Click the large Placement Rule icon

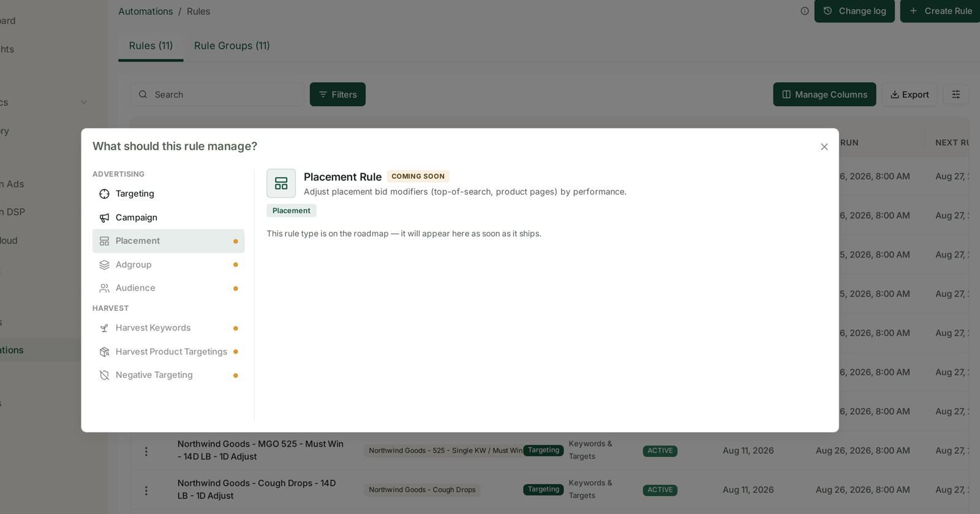point(281,183)
